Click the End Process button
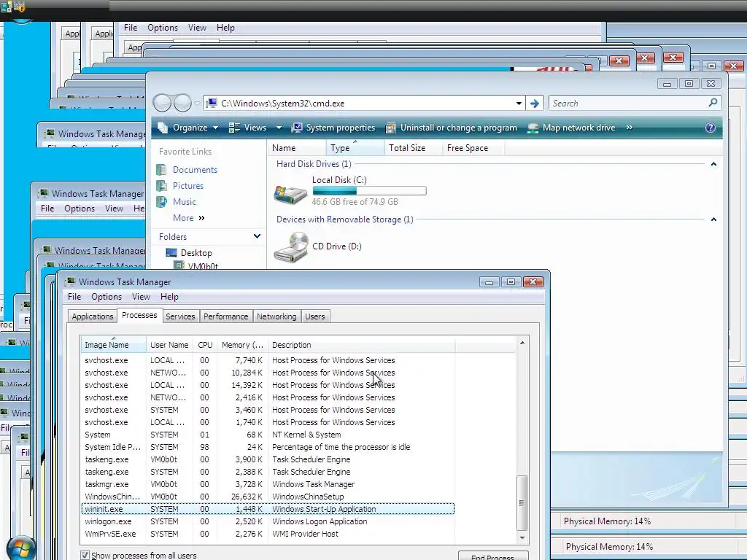 click(x=493, y=556)
